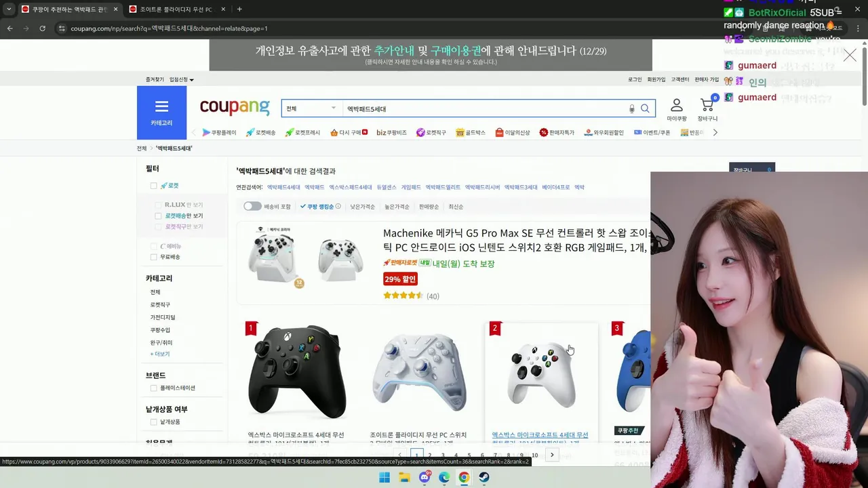Check 플레이스테이션 brand checkbox
This screenshot has height=488, width=868.
154,388
